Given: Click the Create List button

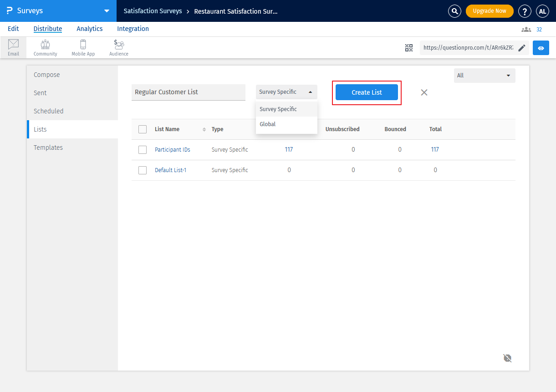Looking at the screenshot, I should pyautogui.click(x=367, y=92).
